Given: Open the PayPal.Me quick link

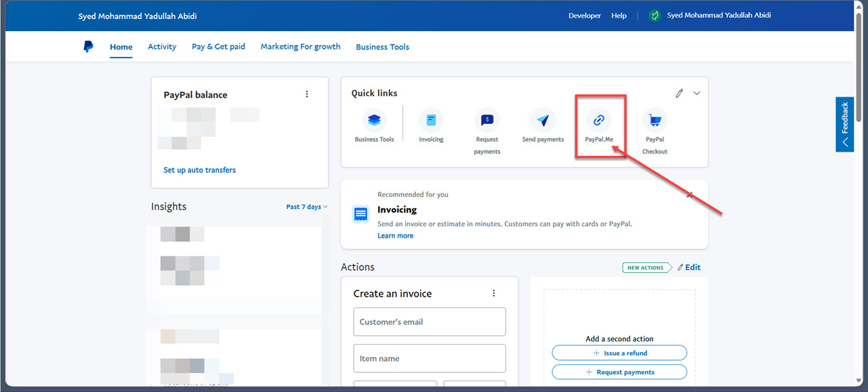Looking at the screenshot, I should click(x=599, y=127).
